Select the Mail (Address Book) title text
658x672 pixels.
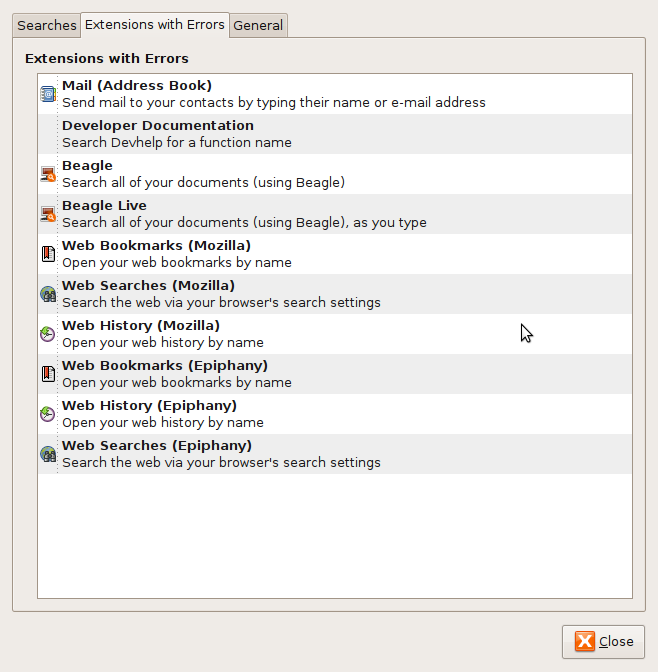point(137,86)
